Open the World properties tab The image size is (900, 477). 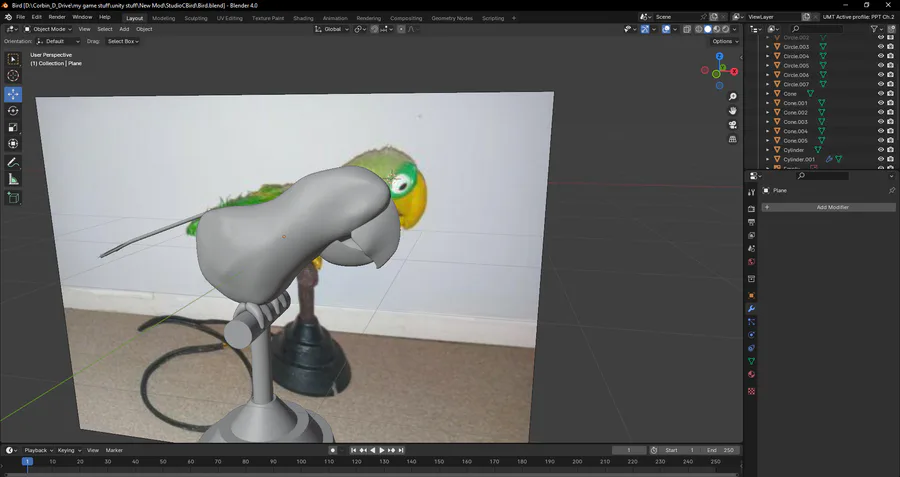pyautogui.click(x=751, y=262)
